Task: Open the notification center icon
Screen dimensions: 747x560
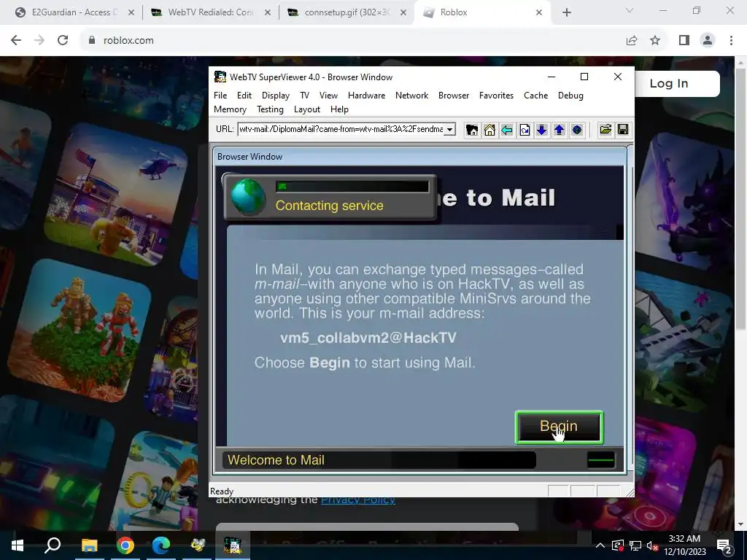Action: 724,545
